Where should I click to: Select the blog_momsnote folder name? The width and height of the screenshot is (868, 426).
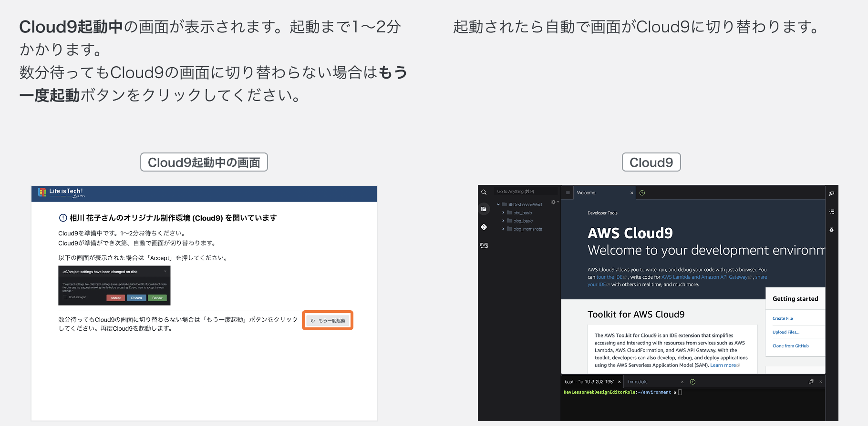click(527, 229)
